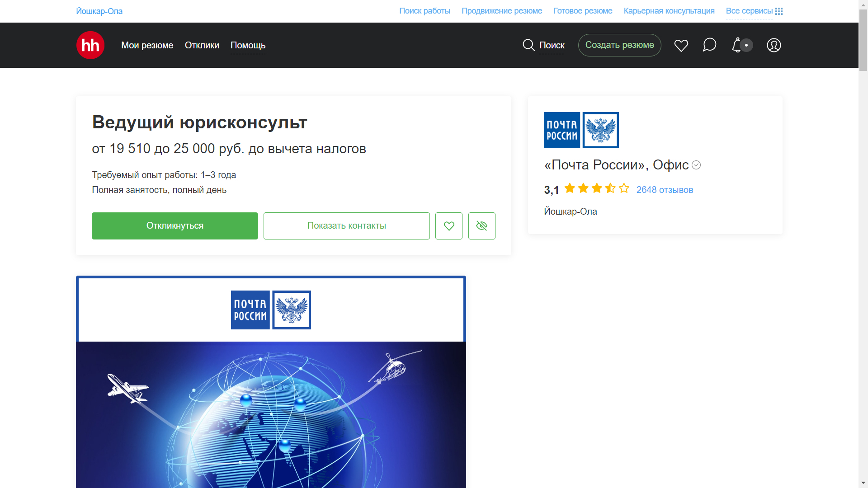The image size is (868, 488).
Task: Click page vertical scrollbar thumb
Action: (863, 40)
